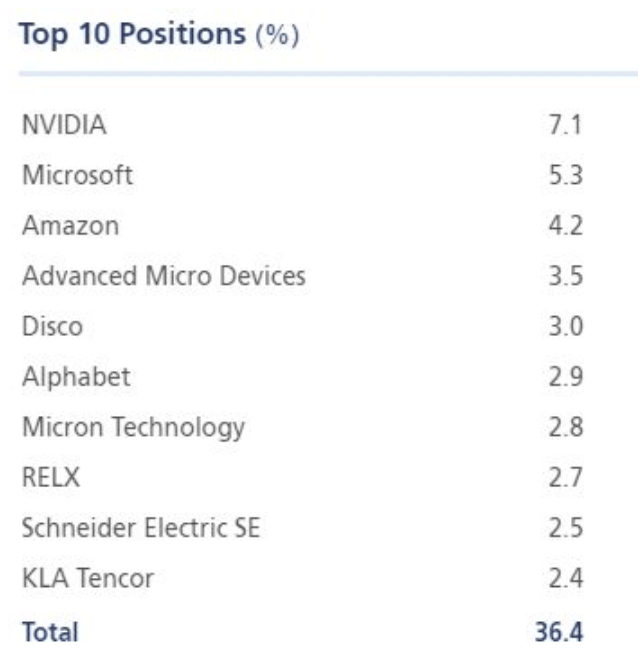Click Amazon's 4.2 percentage figure

click(x=568, y=226)
